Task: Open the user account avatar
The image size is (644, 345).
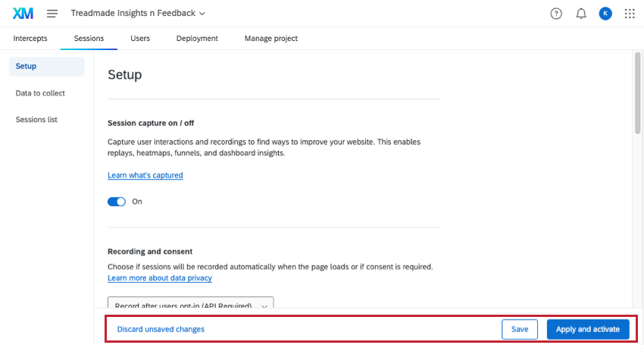Action: (x=605, y=14)
